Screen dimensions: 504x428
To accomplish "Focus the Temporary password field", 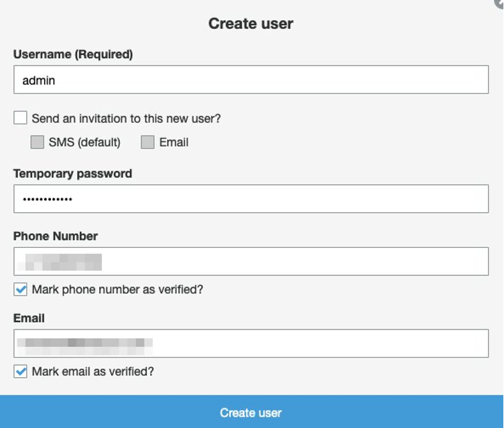I will point(251,199).
